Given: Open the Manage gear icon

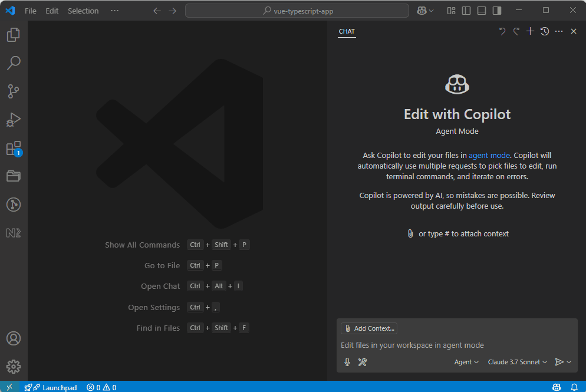Looking at the screenshot, I should pyautogui.click(x=14, y=367).
